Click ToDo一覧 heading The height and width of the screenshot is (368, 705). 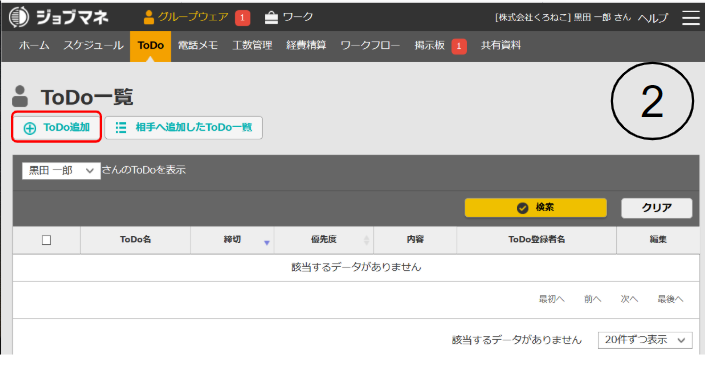87,97
